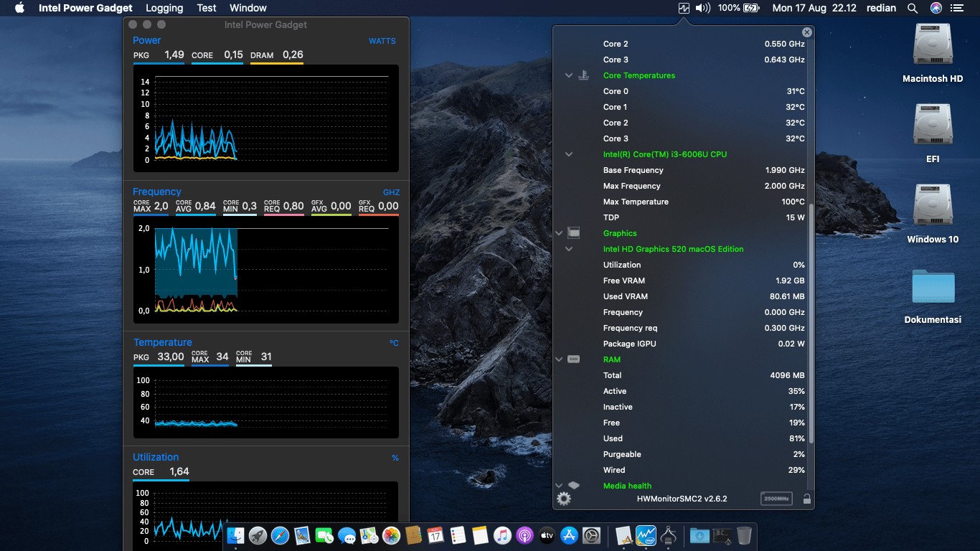This screenshot has width=980, height=551.
Task: Open App Store in dock
Action: pyautogui.click(x=569, y=535)
